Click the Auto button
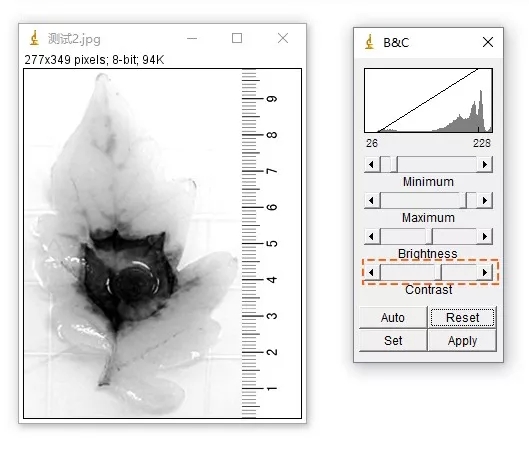 tap(393, 317)
